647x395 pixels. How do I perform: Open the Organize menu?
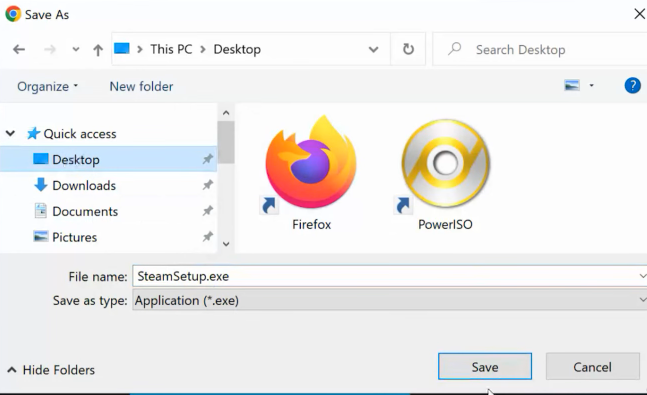tap(47, 87)
